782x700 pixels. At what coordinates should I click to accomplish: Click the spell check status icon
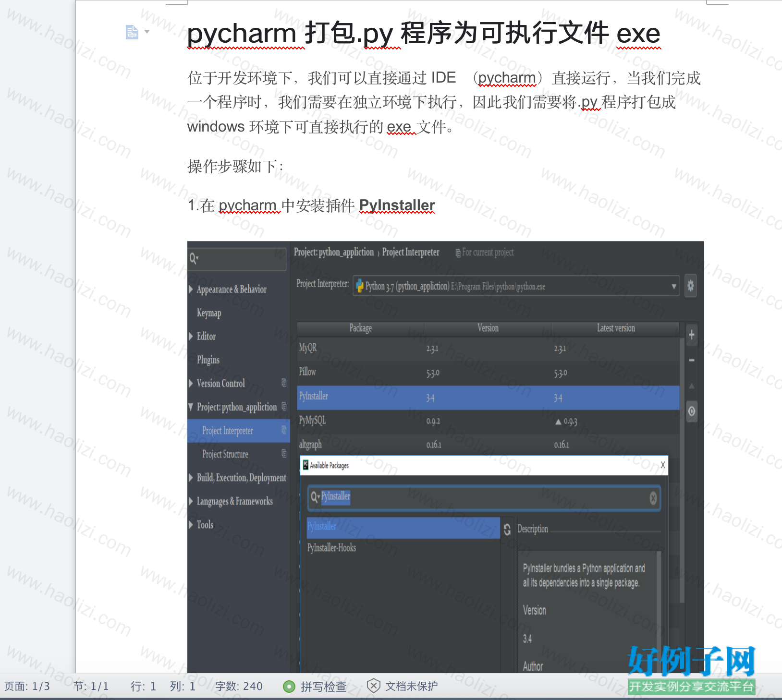pos(289,687)
